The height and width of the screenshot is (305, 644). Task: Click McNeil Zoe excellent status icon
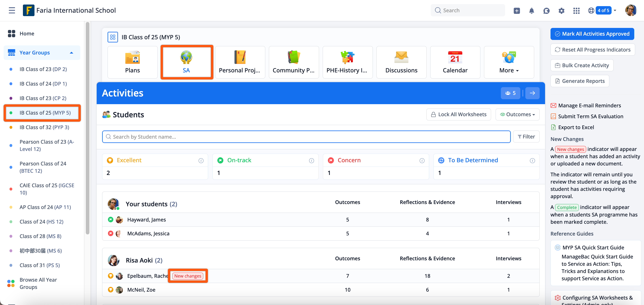110,290
